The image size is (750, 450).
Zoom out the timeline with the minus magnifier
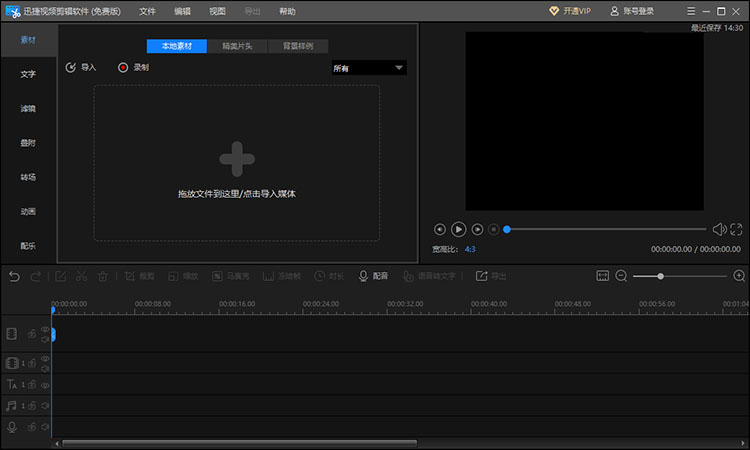pos(621,276)
